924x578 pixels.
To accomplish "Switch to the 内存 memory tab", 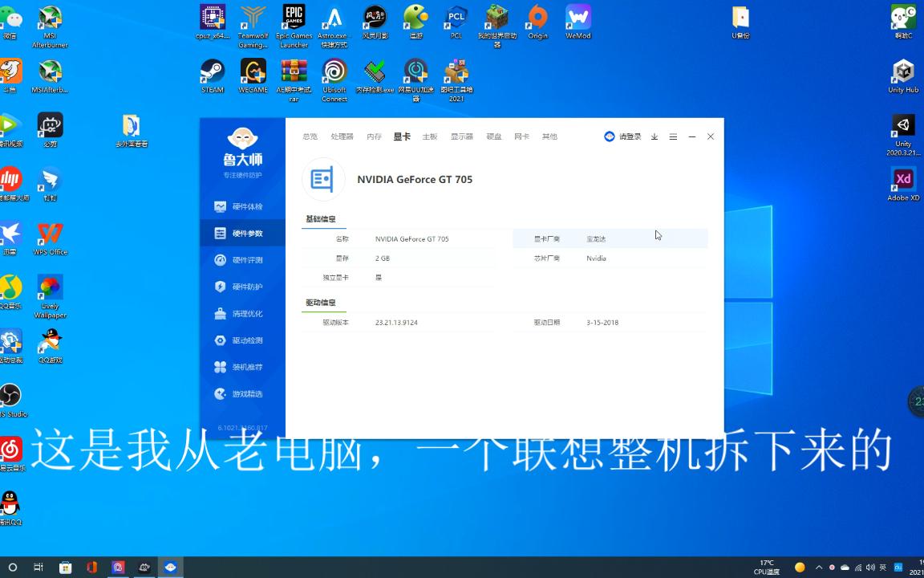I will pyautogui.click(x=375, y=136).
